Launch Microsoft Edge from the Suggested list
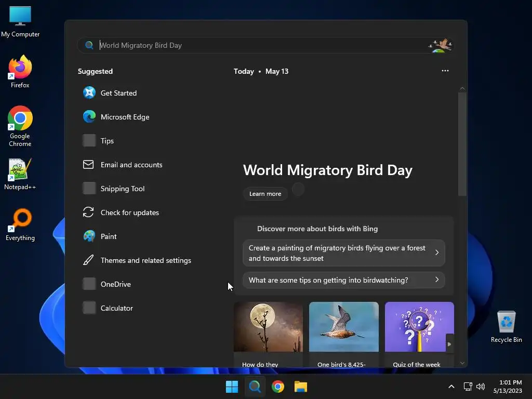This screenshot has width=532, height=399. pos(116,117)
